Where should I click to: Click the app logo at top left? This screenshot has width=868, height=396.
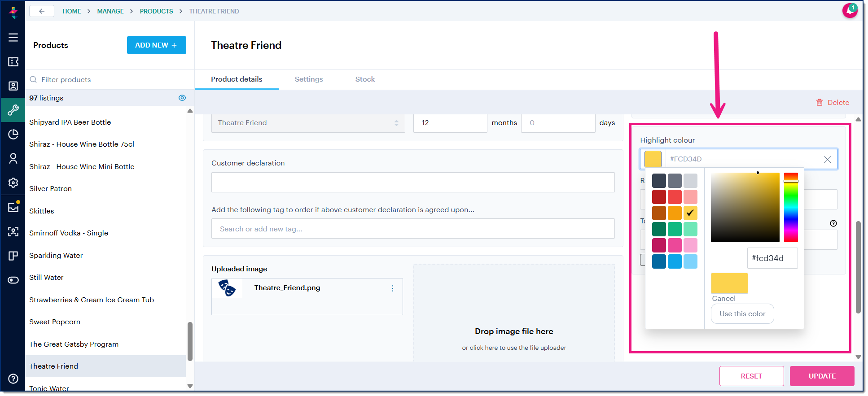(x=13, y=12)
